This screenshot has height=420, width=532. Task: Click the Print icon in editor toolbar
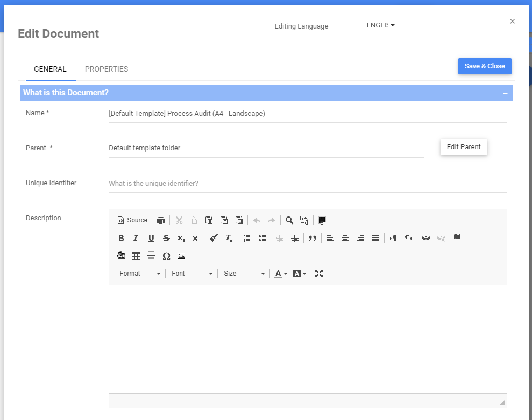tap(161, 220)
